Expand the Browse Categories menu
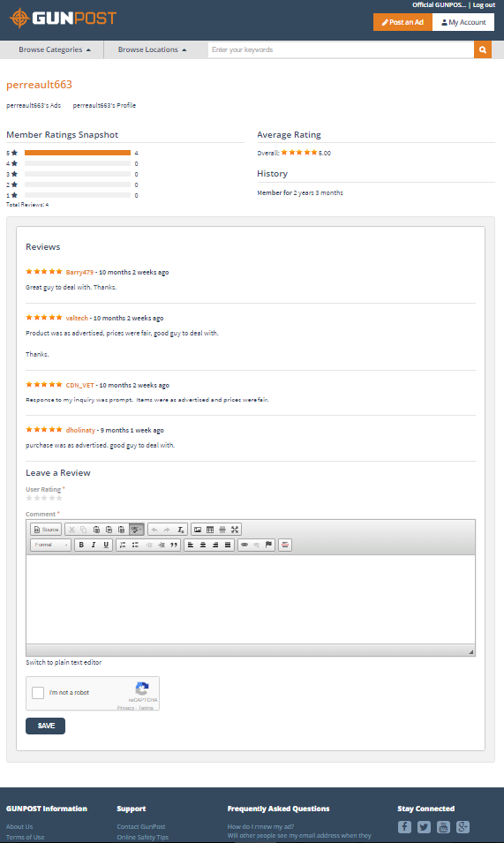The image size is (504, 843). (x=54, y=49)
